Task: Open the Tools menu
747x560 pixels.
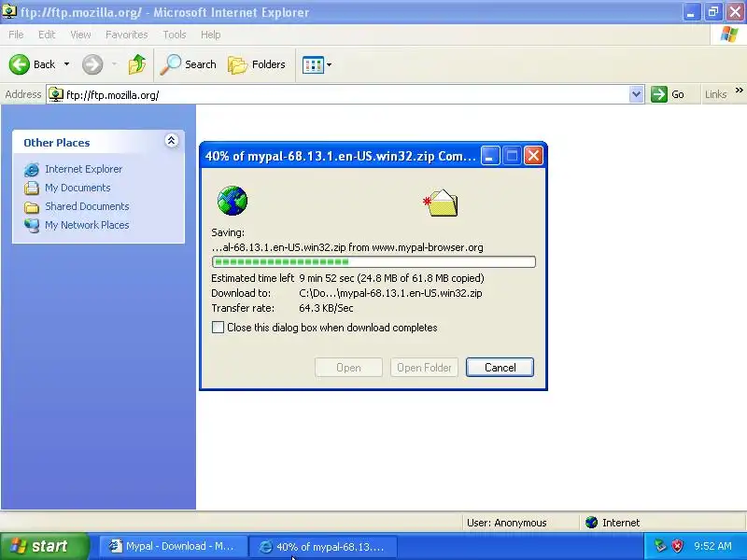Action: [x=175, y=35]
